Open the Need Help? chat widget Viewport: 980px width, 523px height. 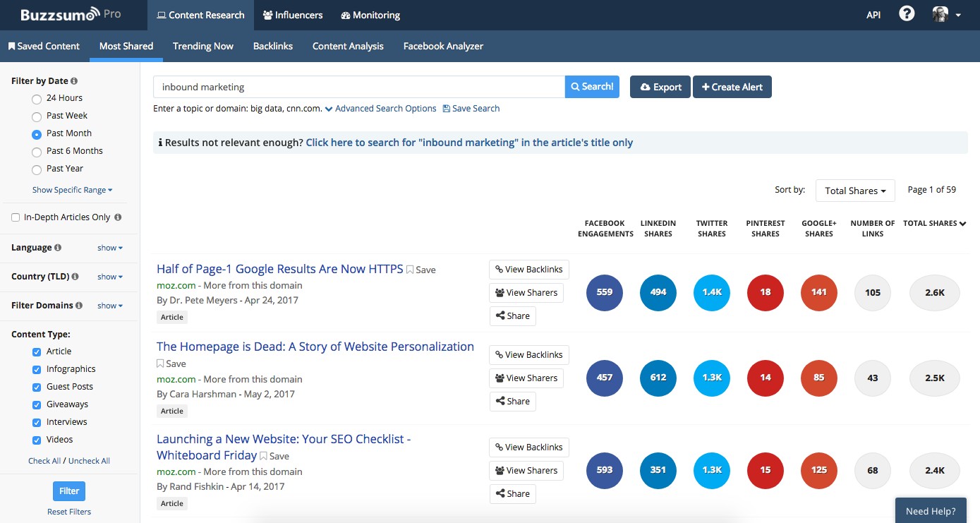point(931,511)
